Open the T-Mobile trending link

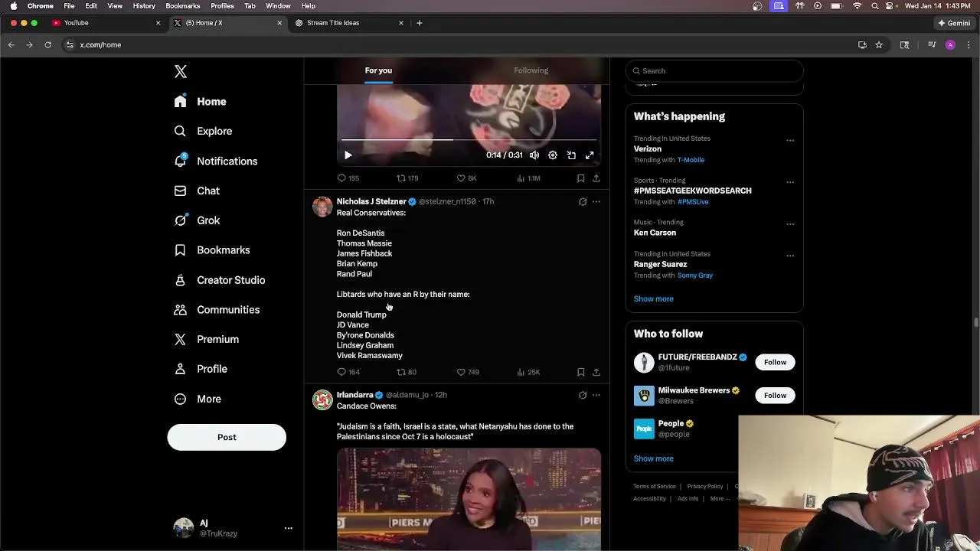[x=691, y=160]
